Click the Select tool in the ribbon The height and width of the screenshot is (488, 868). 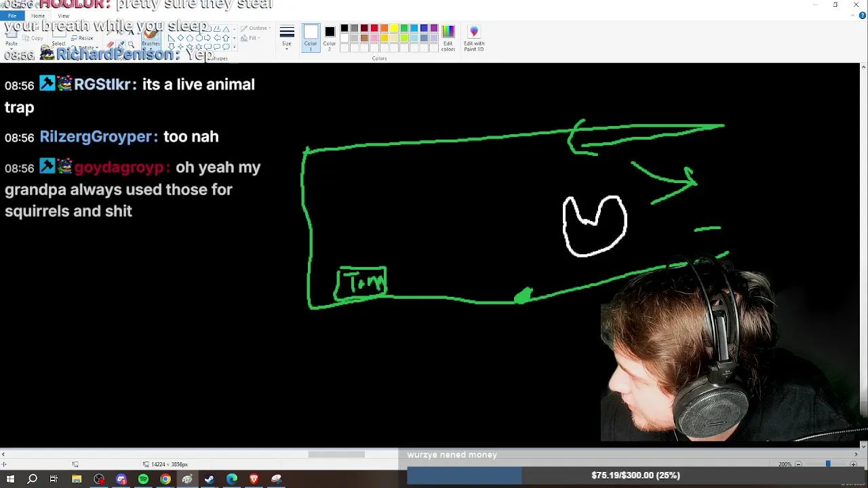tap(59, 39)
